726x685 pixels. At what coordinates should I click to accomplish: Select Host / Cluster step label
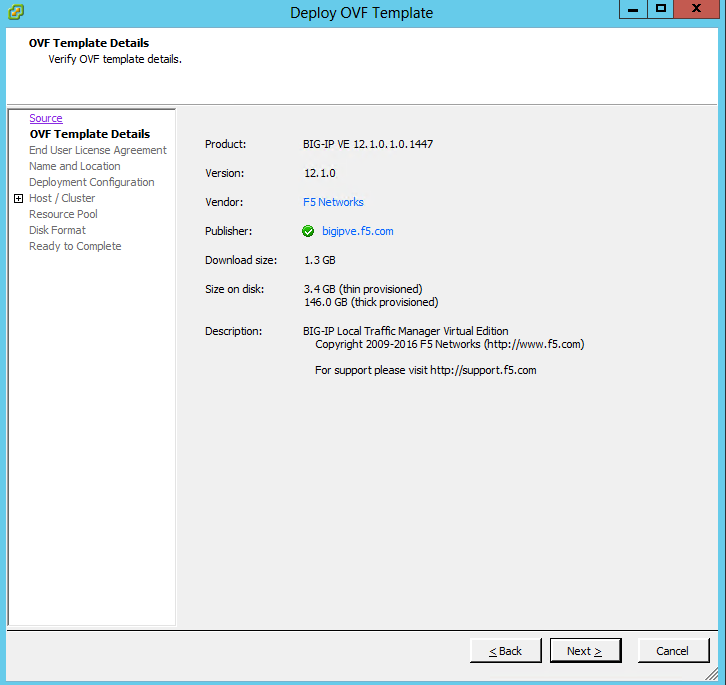[62, 198]
